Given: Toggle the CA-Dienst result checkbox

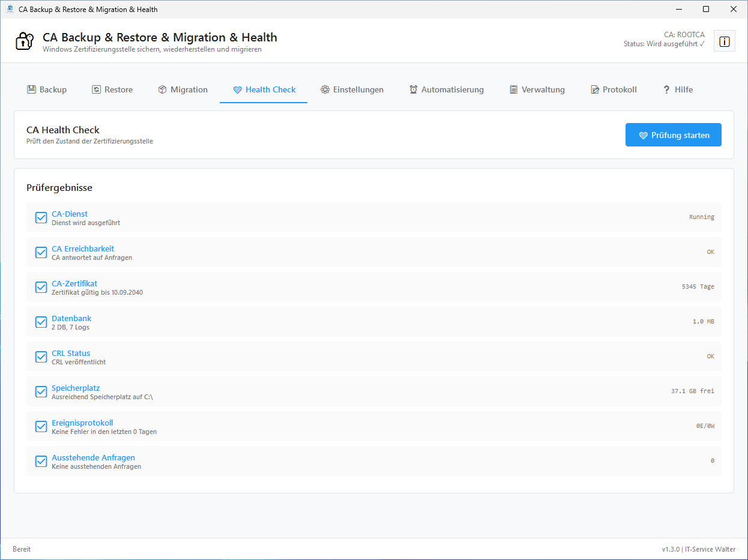Looking at the screenshot, I should pos(41,218).
